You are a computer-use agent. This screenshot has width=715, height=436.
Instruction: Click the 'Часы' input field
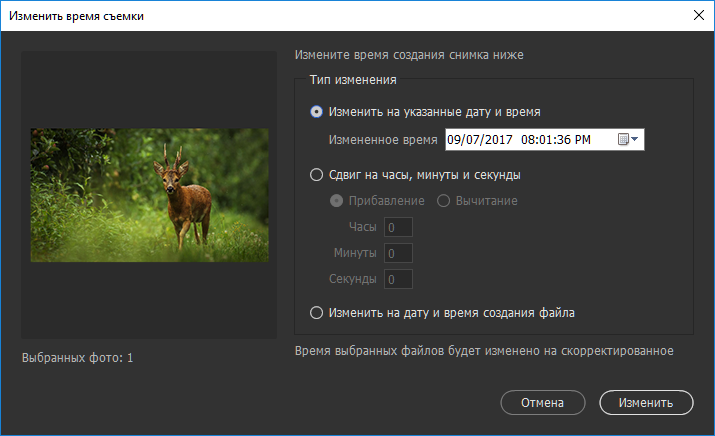click(x=399, y=227)
